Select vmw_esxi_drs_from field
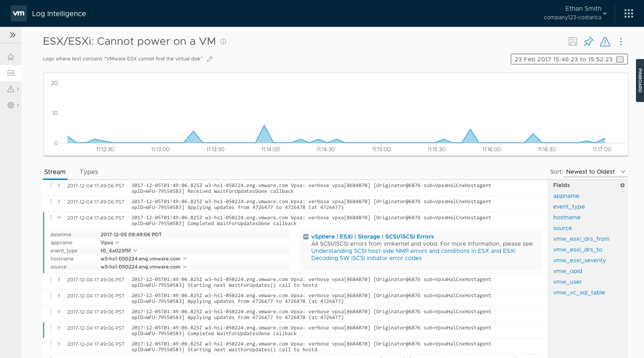The width and height of the screenshot is (644, 358). 581,239
